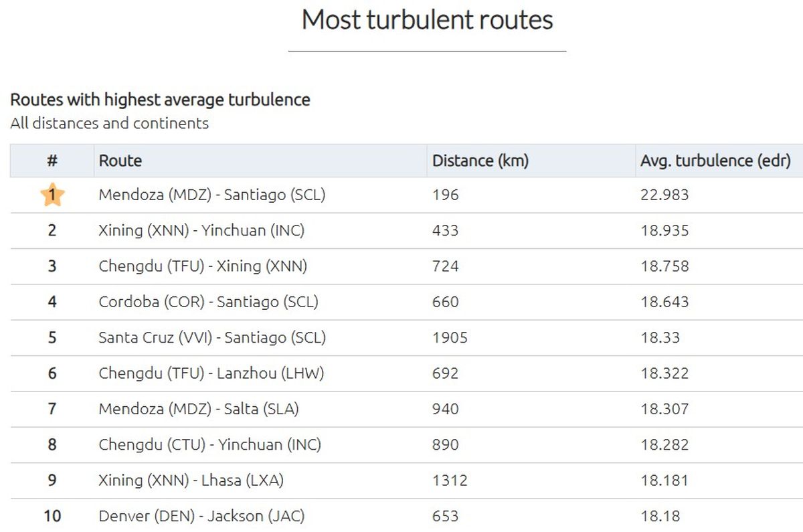This screenshot has width=803, height=532.
Task: Select the Distance (km) column header
Action: point(480,161)
